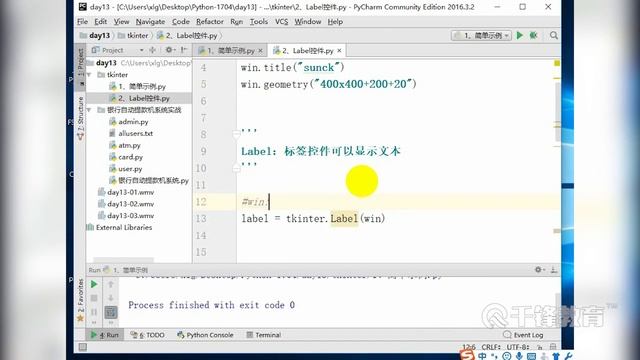Open the run configuration dropdown 1、简单示例
Screen dimensions: 640x360
pos(481,36)
